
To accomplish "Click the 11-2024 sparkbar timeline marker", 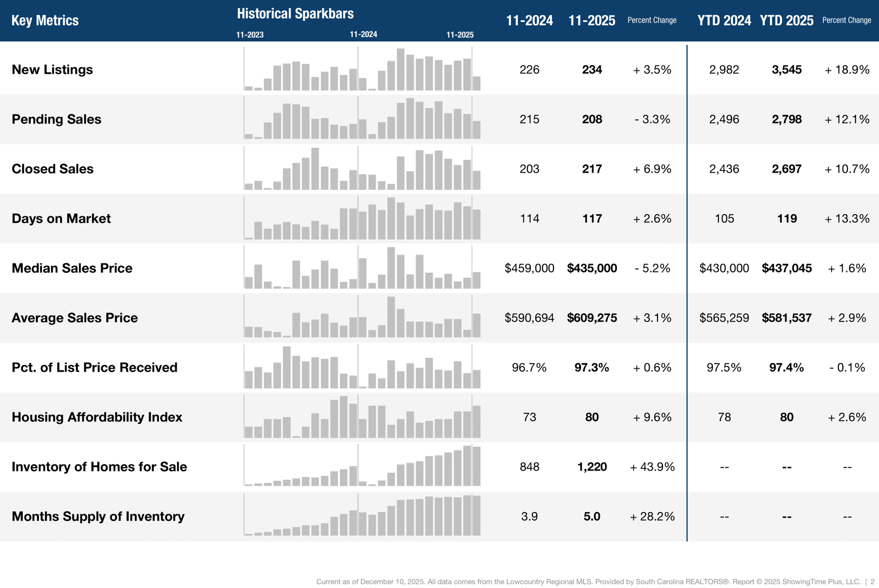I will pyautogui.click(x=363, y=34).
